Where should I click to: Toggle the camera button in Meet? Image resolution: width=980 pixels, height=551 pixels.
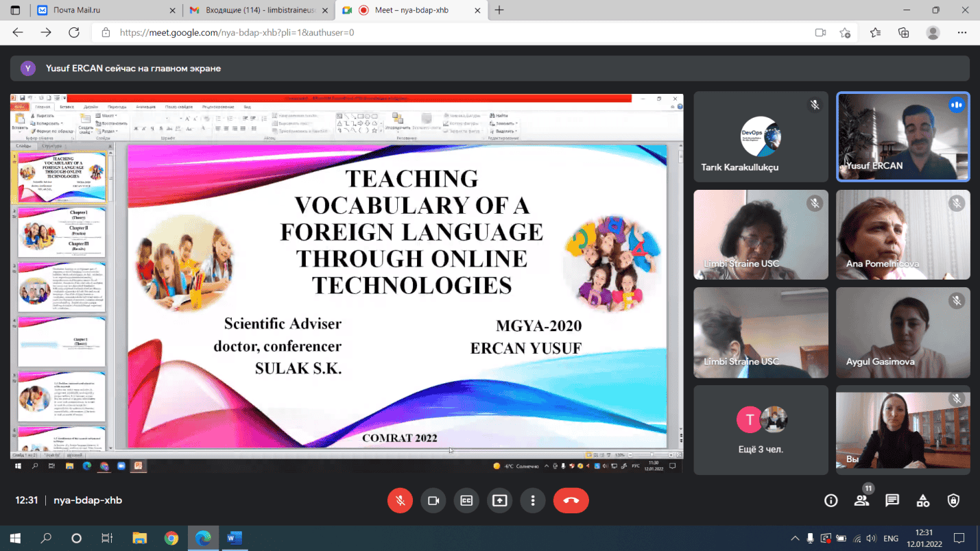[x=433, y=500]
